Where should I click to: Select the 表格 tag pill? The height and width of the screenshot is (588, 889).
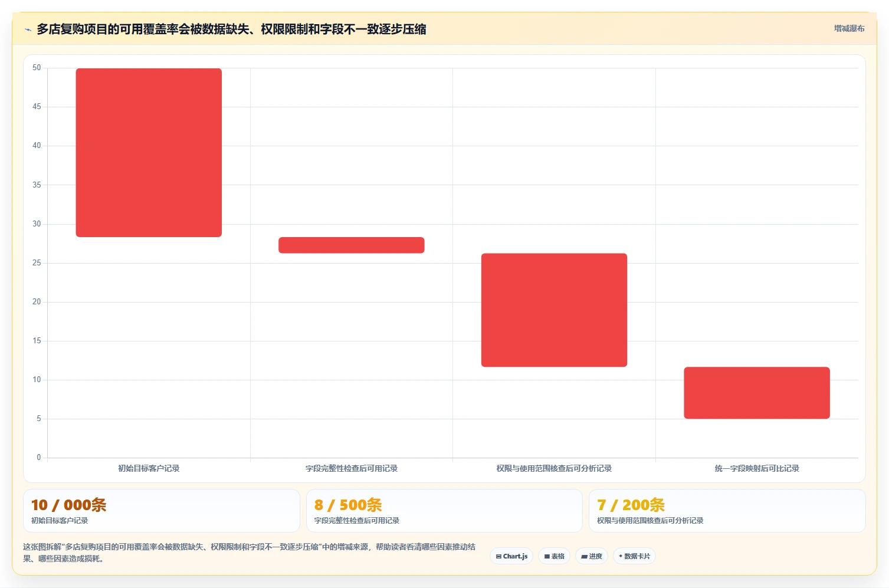coord(554,556)
